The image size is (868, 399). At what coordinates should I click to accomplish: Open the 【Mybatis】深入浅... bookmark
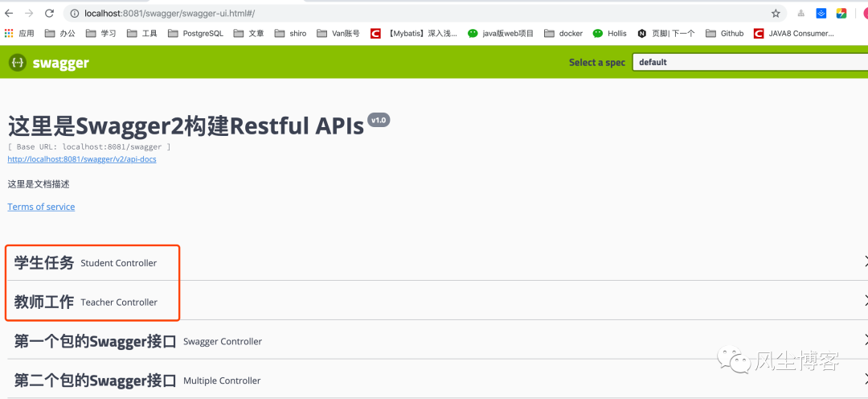click(x=414, y=33)
